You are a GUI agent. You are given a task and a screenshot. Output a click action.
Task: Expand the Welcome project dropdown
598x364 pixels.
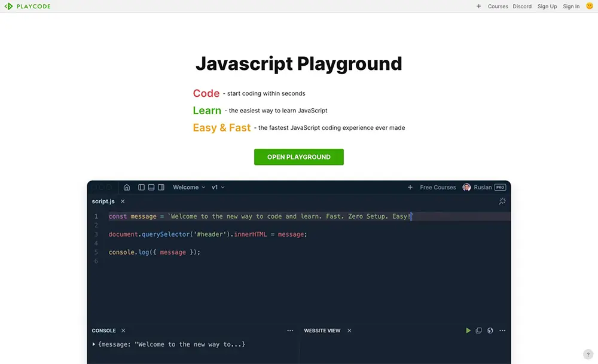pos(189,187)
